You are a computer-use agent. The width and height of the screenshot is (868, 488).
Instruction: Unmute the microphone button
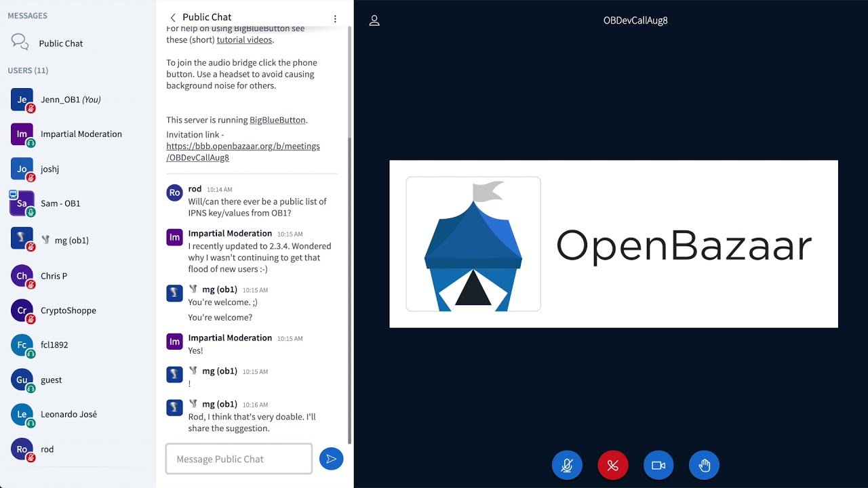pyautogui.click(x=567, y=466)
